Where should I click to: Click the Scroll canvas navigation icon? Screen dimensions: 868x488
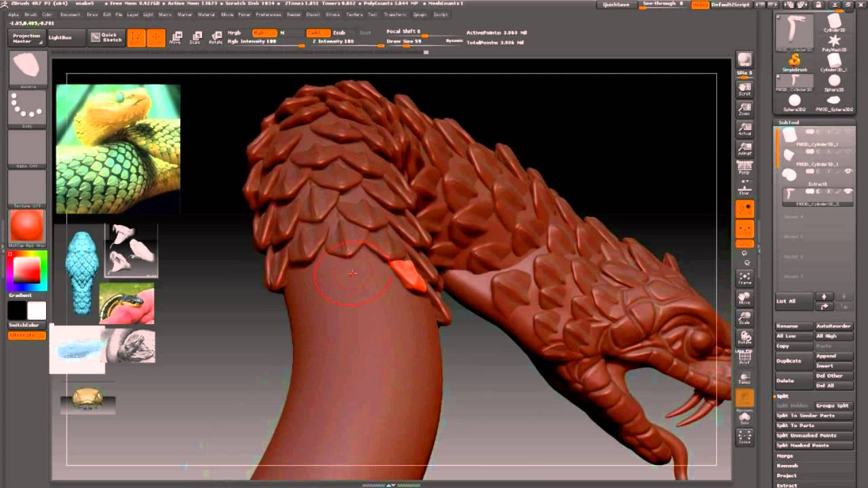745,88
